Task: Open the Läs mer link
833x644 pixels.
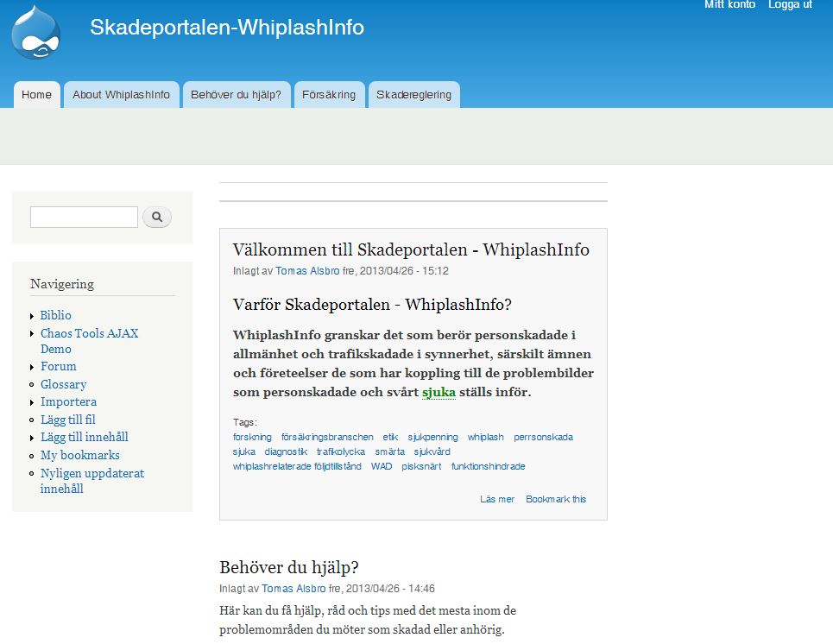Action: (497, 499)
